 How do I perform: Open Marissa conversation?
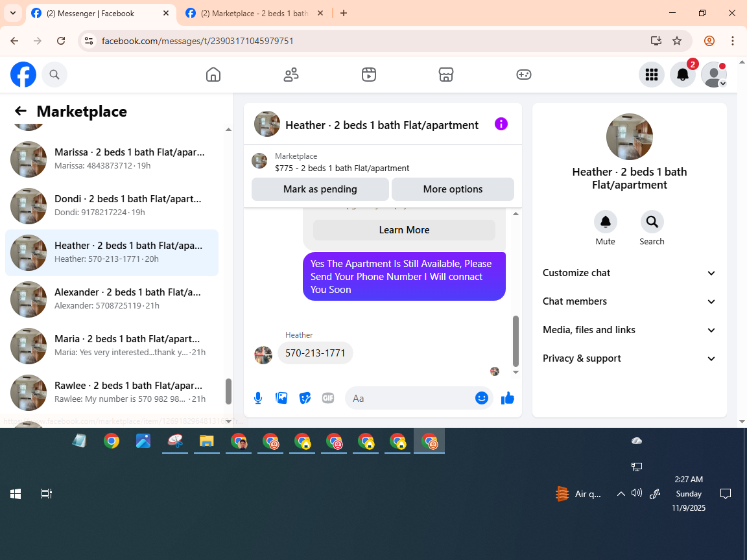[x=112, y=159]
